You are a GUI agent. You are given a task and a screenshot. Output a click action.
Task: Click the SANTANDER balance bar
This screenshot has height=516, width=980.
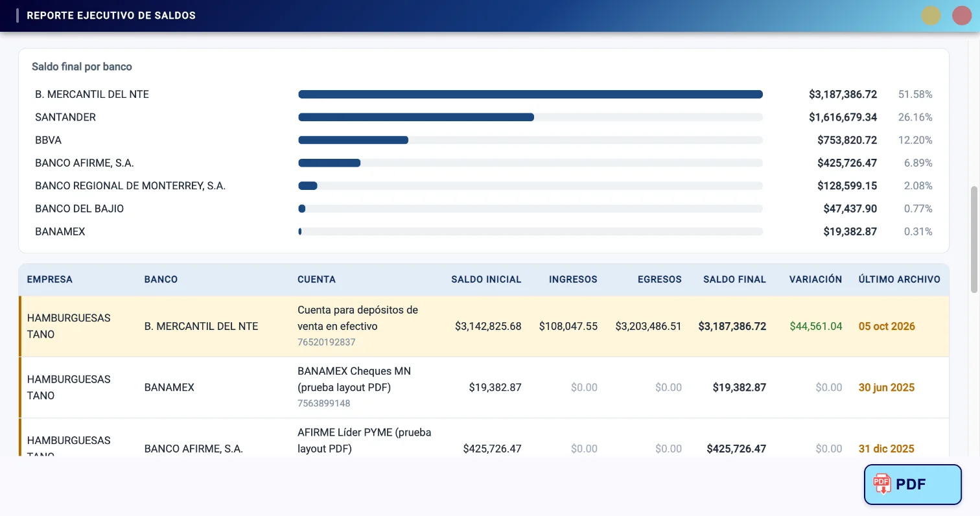pyautogui.click(x=416, y=117)
